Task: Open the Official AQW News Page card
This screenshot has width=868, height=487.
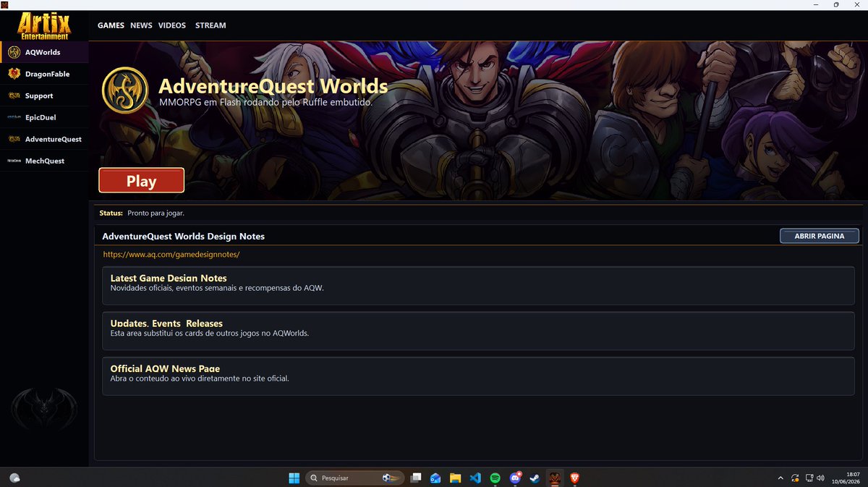Action: pos(478,376)
